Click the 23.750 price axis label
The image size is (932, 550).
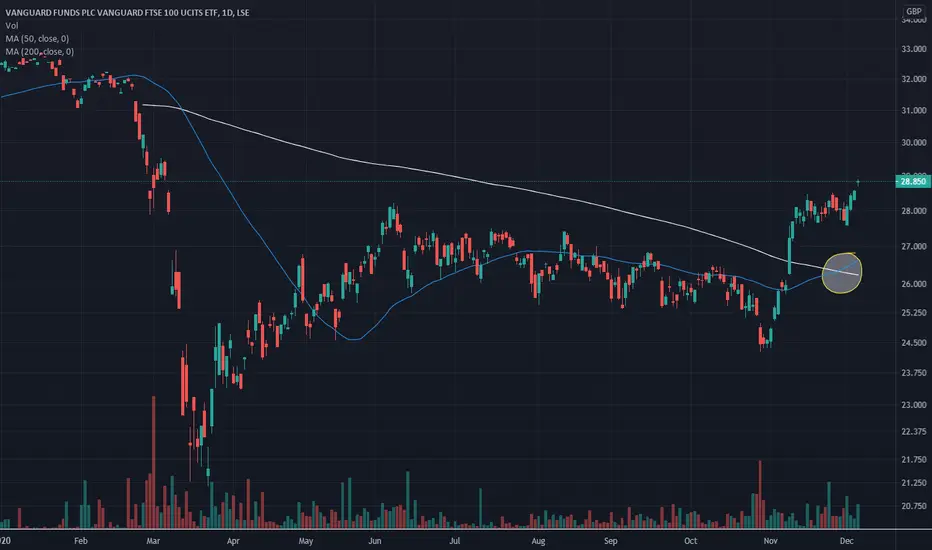pyautogui.click(x=914, y=373)
